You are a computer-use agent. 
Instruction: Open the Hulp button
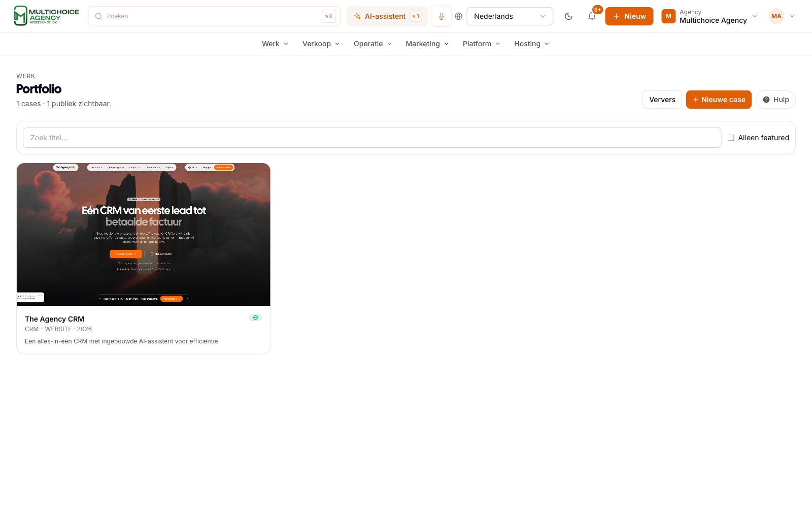pyautogui.click(x=775, y=100)
